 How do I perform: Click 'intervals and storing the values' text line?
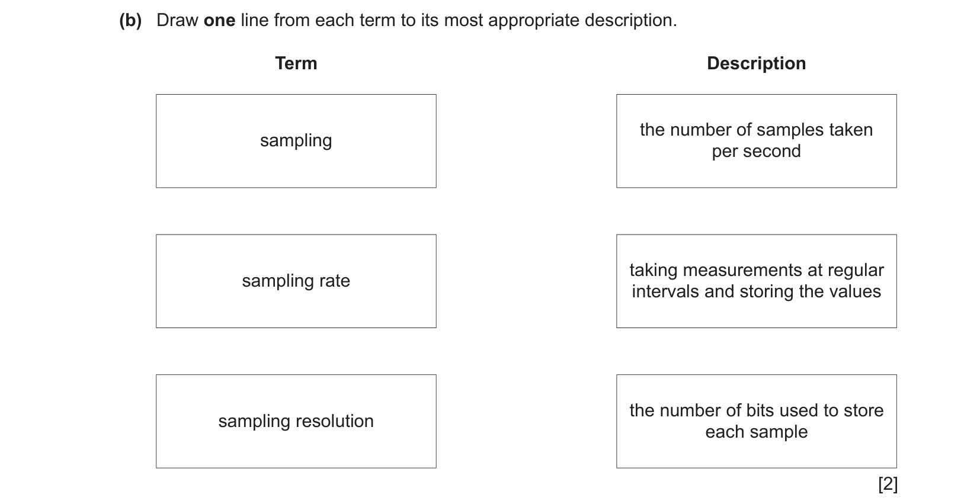click(756, 291)
